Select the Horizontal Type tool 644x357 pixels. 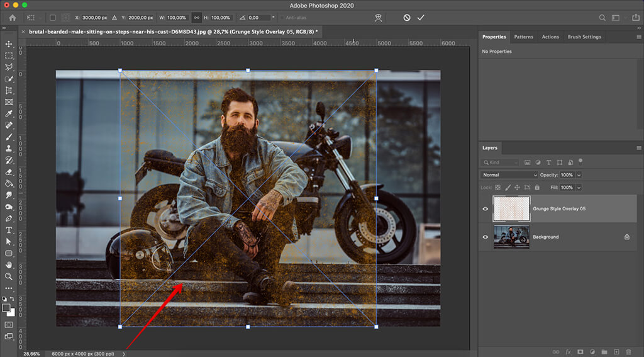[x=9, y=230]
